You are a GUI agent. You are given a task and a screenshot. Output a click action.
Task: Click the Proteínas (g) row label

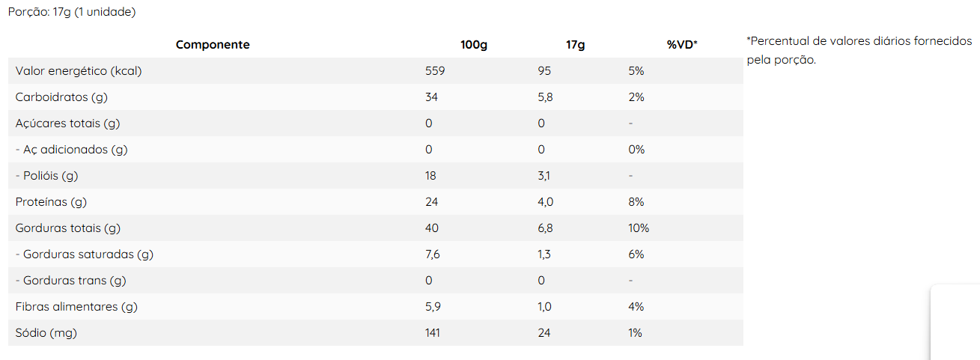click(x=52, y=202)
